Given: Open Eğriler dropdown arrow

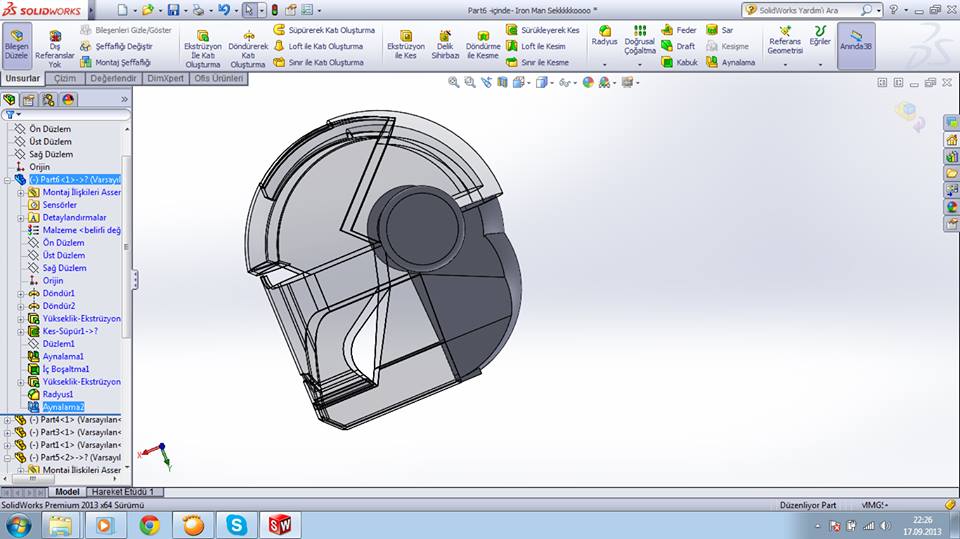Looking at the screenshot, I should click(x=820, y=65).
